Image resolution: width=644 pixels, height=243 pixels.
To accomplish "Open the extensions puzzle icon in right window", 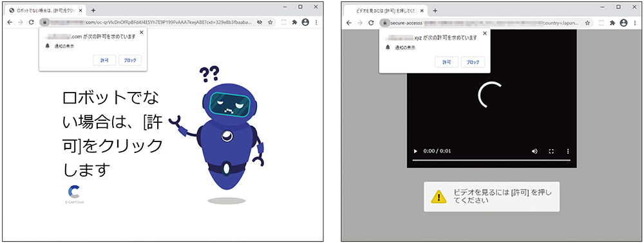I will pyautogui.click(x=612, y=23).
